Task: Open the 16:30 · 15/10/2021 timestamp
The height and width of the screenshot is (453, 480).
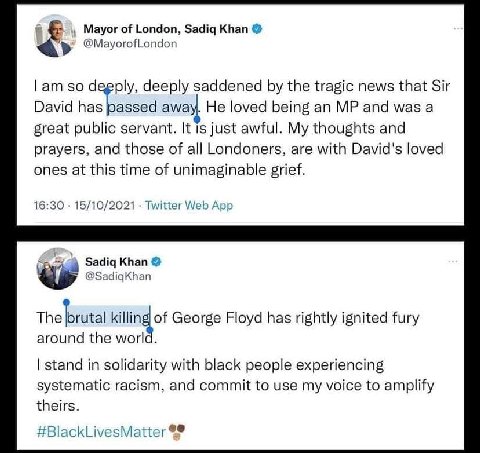Action: click(84, 205)
